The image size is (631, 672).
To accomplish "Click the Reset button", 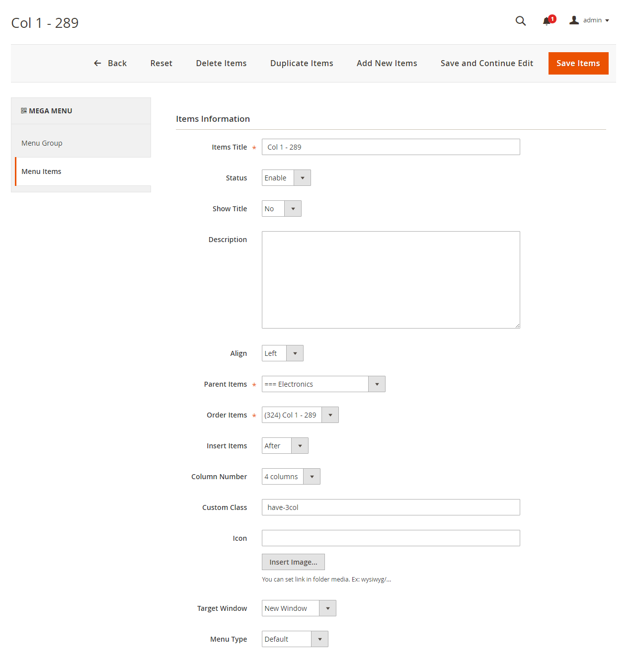I will (161, 63).
